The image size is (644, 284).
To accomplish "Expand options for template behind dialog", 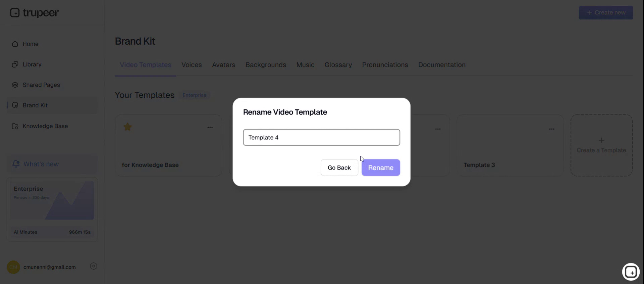I will pyautogui.click(x=438, y=129).
